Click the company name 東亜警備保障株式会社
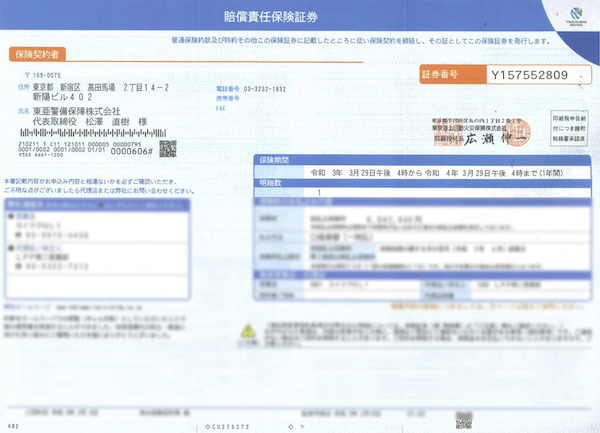The image size is (600, 433). [x=77, y=111]
